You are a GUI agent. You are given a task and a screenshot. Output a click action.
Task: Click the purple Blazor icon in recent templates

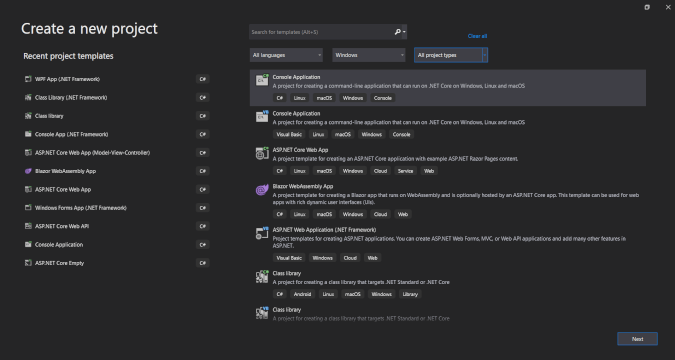point(28,171)
